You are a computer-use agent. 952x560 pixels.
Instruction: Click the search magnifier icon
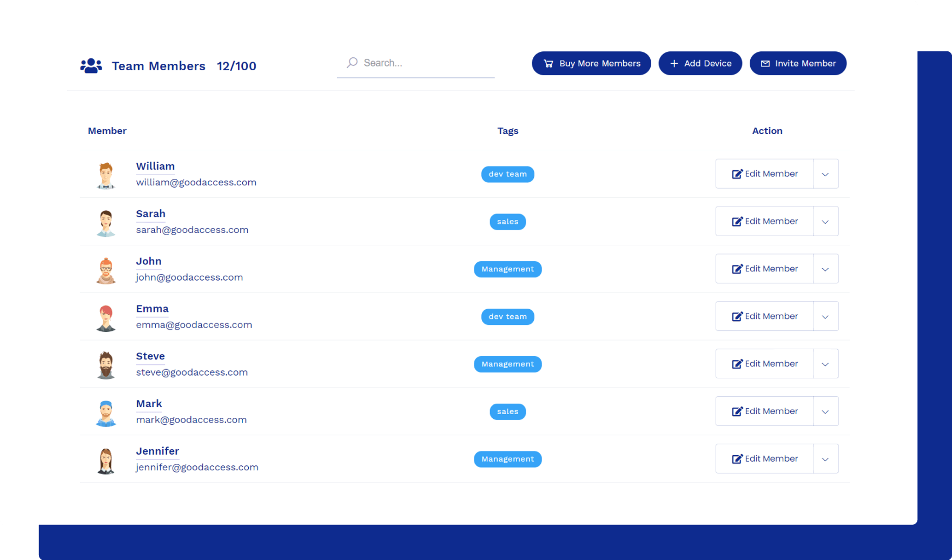point(352,63)
